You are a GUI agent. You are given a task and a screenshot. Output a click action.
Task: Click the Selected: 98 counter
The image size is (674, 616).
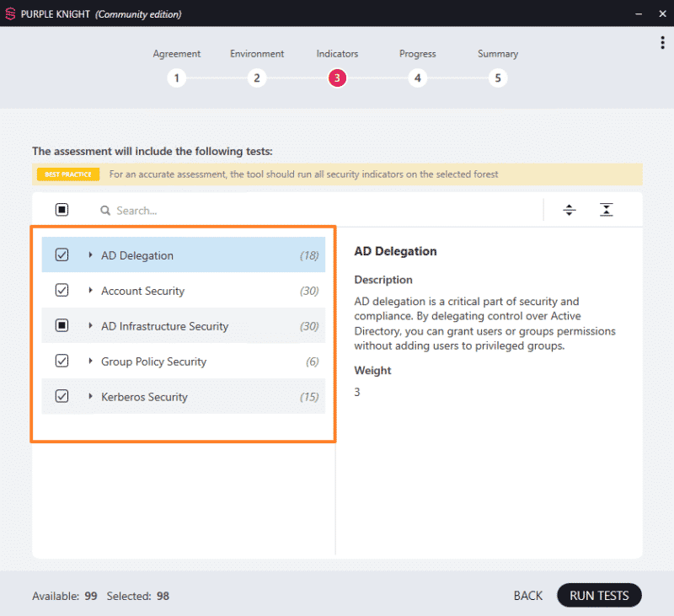[x=137, y=596]
